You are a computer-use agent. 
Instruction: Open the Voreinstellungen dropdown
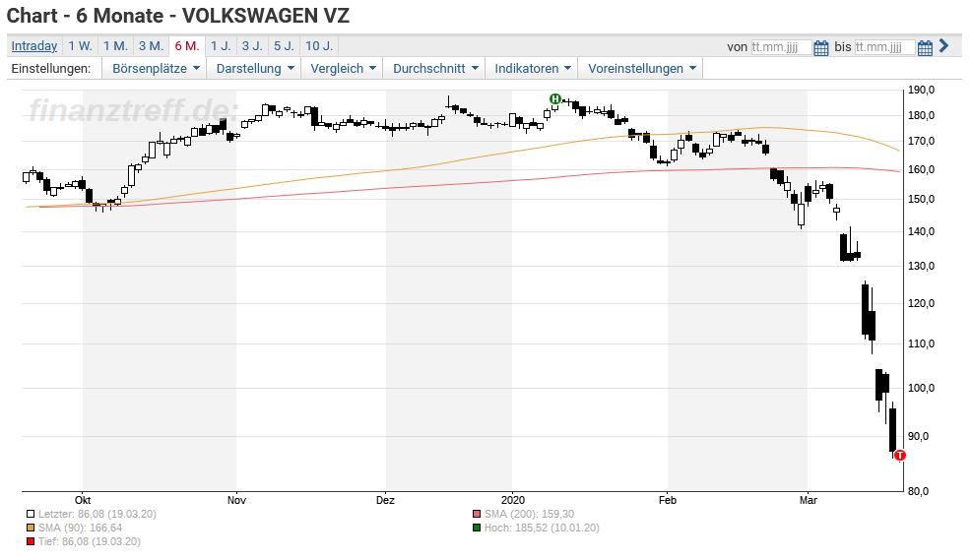(x=641, y=68)
